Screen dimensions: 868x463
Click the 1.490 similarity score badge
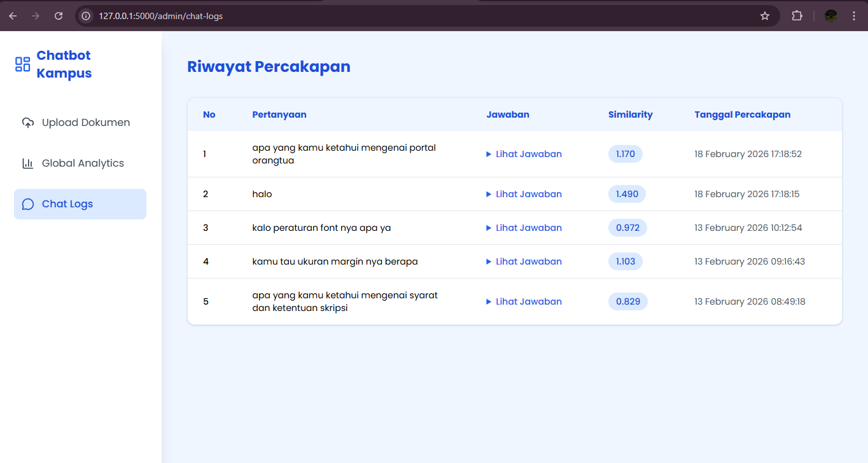click(x=627, y=194)
